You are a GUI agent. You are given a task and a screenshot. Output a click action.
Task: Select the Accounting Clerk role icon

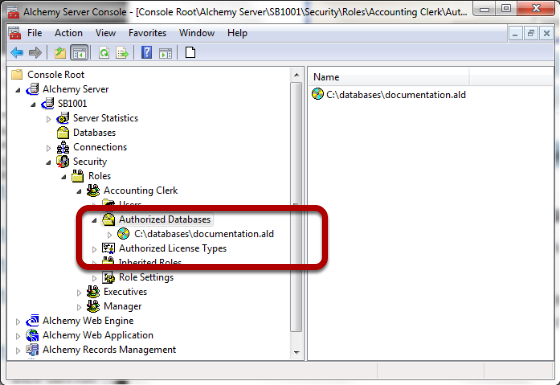93,190
